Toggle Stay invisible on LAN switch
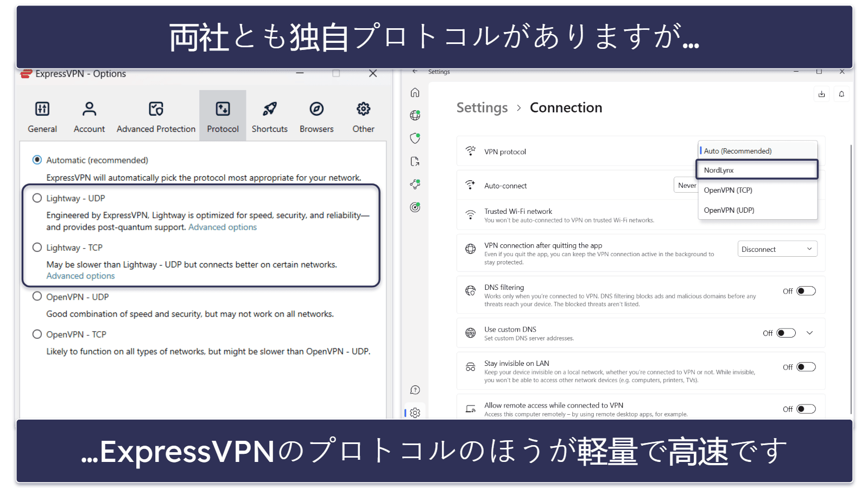 click(806, 367)
